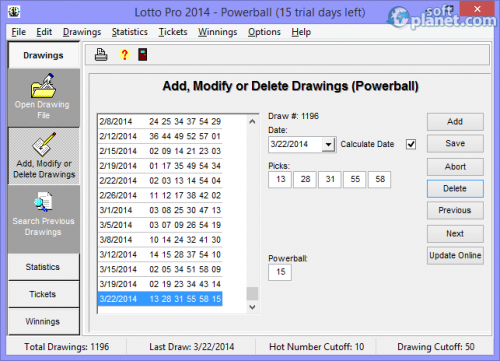This screenshot has width=500, height=361.
Task: Click the third pick field containing 31
Action: click(330, 180)
